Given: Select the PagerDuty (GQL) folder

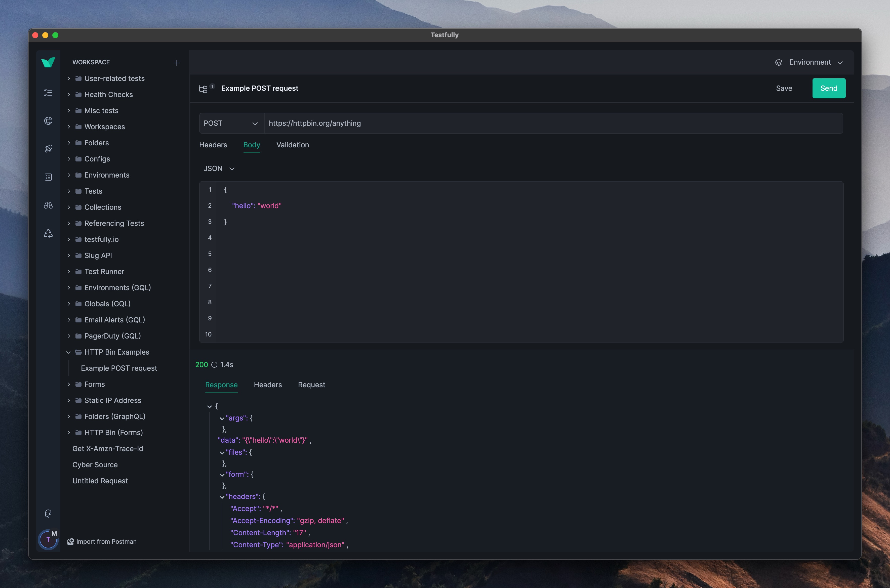Looking at the screenshot, I should (112, 336).
